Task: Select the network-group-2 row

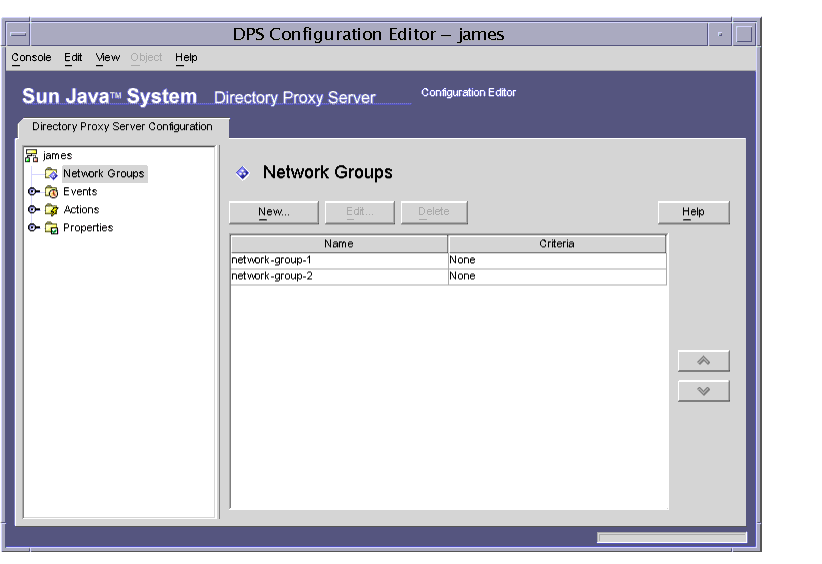Action: click(448, 277)
